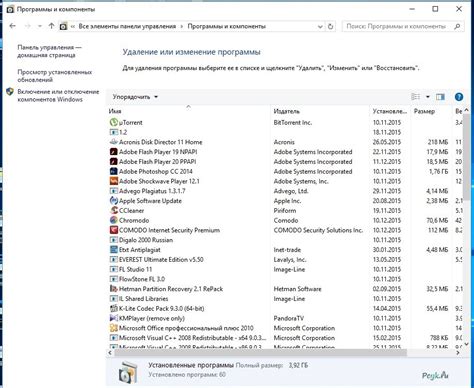Click Программы и компоненты breadcrumb segment

tap(226, 26)
